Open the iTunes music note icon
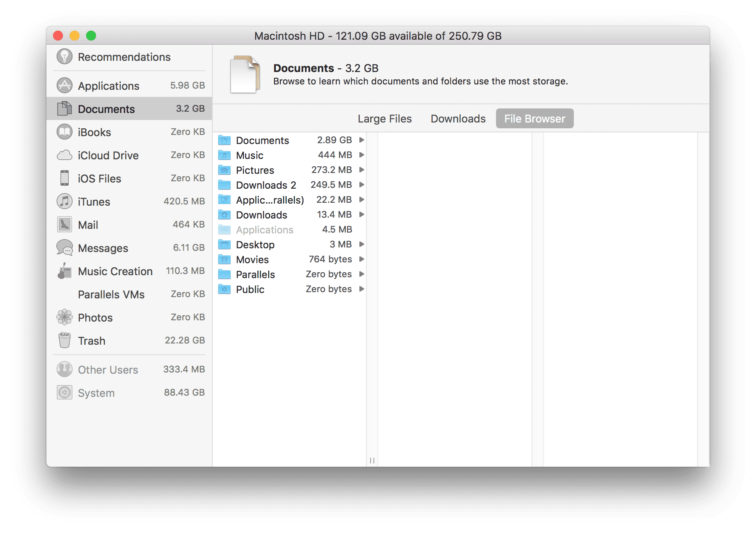Image resolution: width=756 pixels, height=533 pixels. (64, 202)
